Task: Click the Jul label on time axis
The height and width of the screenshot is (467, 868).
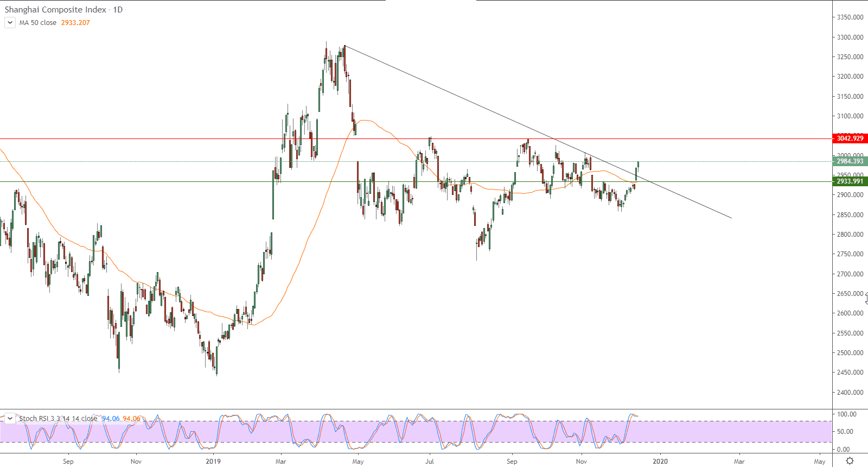Action: click(x=430, y=462)
